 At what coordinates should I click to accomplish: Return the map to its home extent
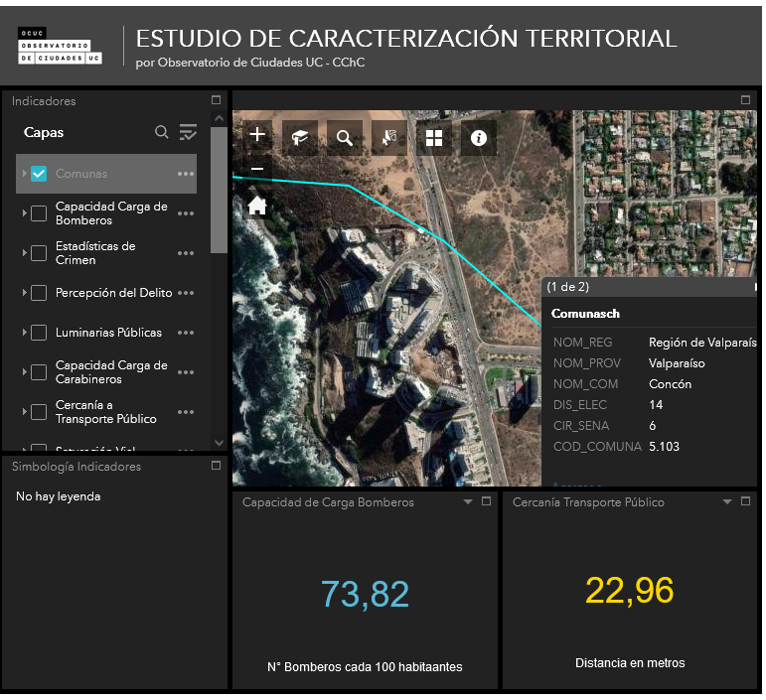pos(257,206)
